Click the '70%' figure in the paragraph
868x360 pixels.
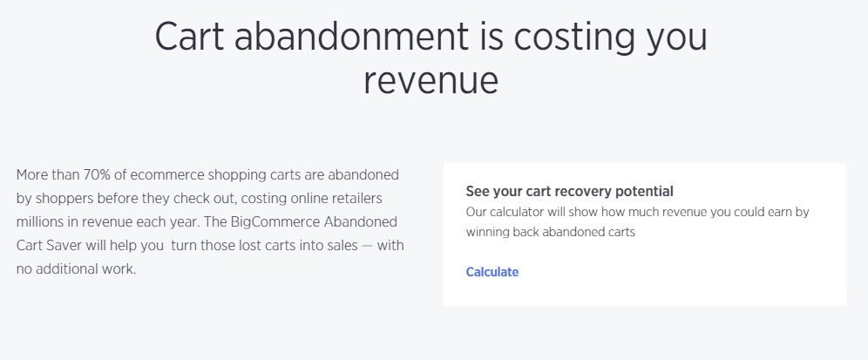pos(98,175)
